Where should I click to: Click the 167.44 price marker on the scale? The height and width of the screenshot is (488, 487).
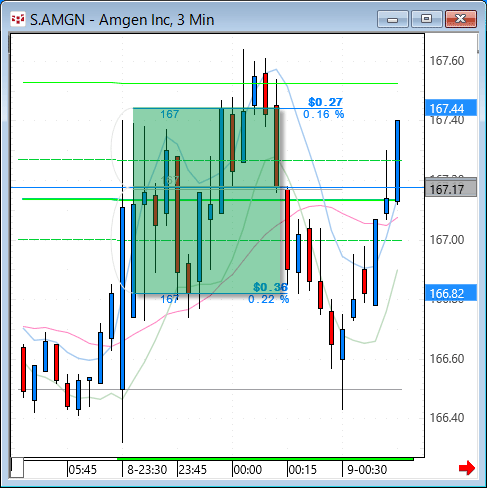pos(451,108)
